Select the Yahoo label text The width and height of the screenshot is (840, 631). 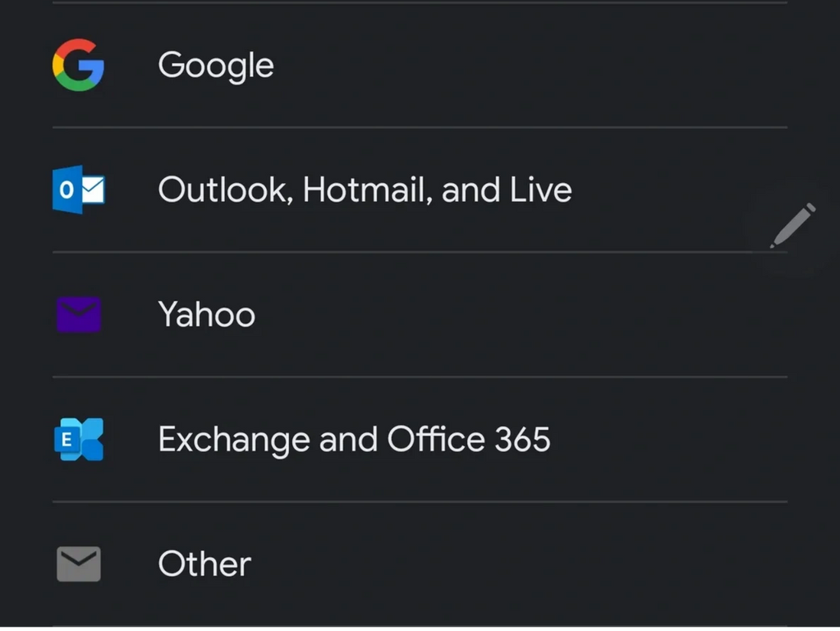click(x=206, y=315)
